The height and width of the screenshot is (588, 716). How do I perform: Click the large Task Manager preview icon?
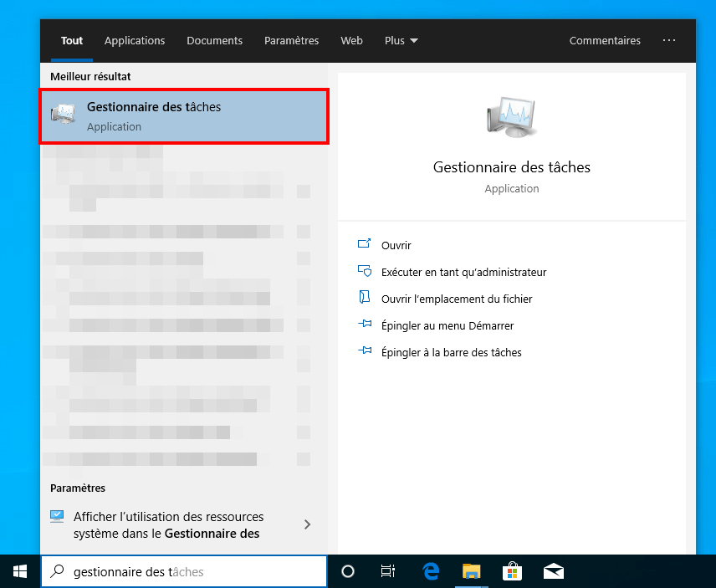pos(511,117)
